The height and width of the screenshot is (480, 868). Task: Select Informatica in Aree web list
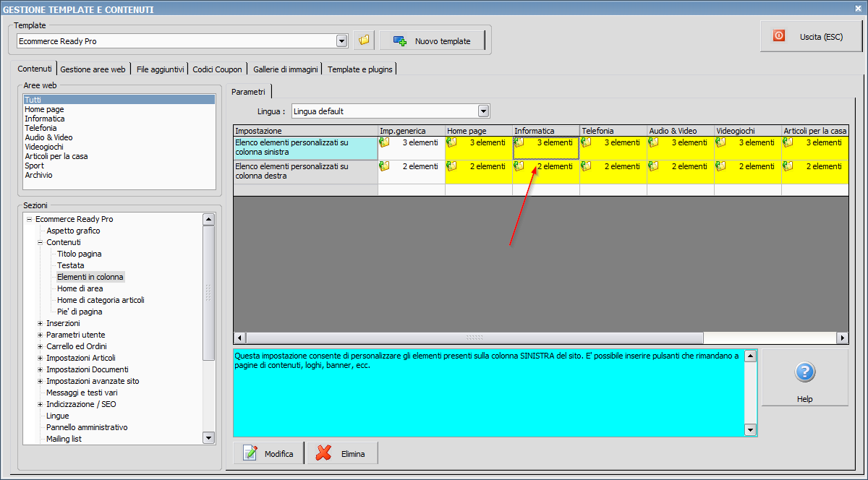click(119, 119)
